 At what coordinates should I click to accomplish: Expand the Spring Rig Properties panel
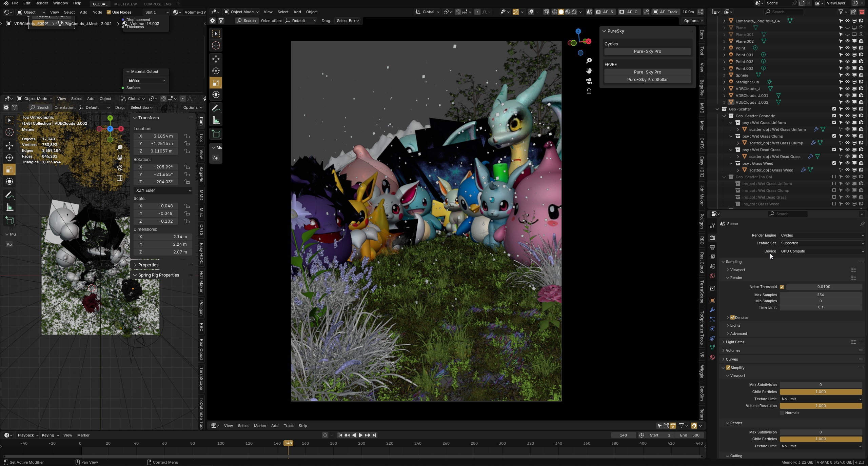[158, 275]
